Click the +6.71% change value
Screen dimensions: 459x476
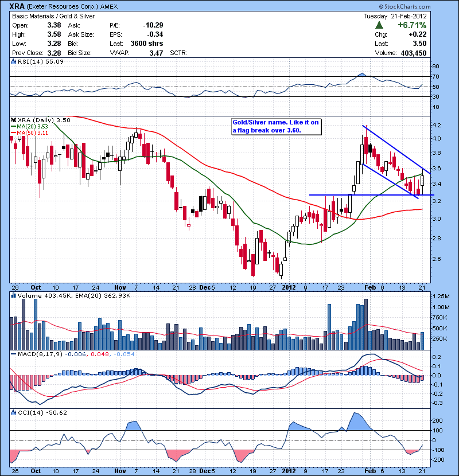(412, 25)
